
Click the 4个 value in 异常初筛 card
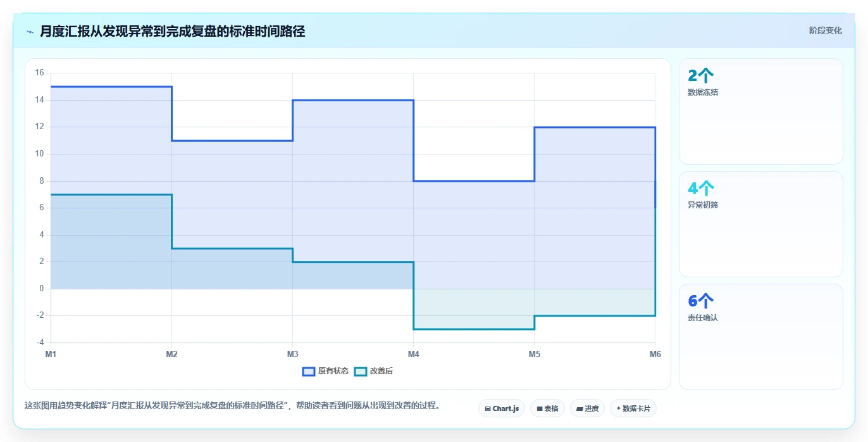coord(700,189)
